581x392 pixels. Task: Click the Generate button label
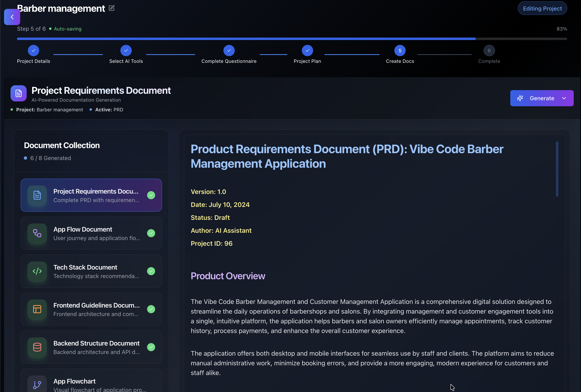pyautogui.click(x=542, y=98)
